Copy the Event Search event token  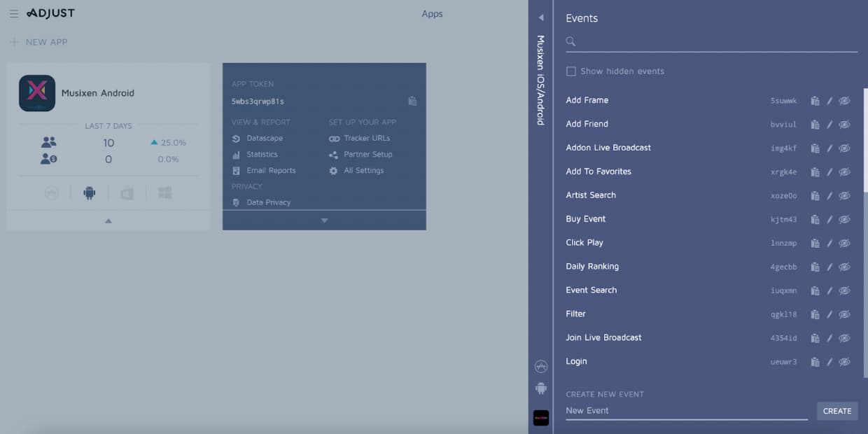pyautogui.click(x=815, y=291)
